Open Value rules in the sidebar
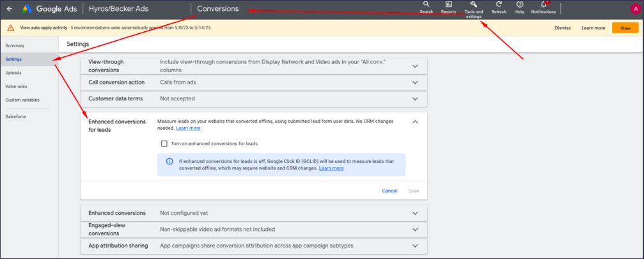The image size is (644, 259). [16, 86]
